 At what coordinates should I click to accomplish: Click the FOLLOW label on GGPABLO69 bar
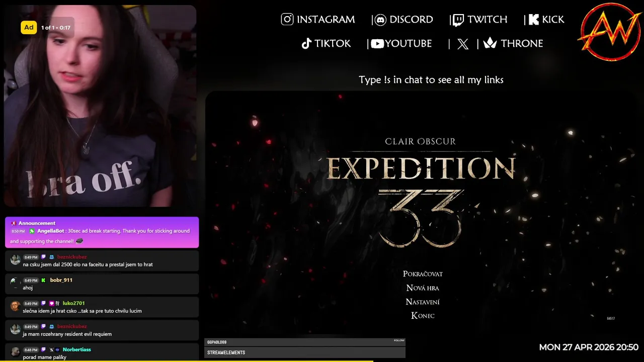pyautogui.click(x=399, y=340)
